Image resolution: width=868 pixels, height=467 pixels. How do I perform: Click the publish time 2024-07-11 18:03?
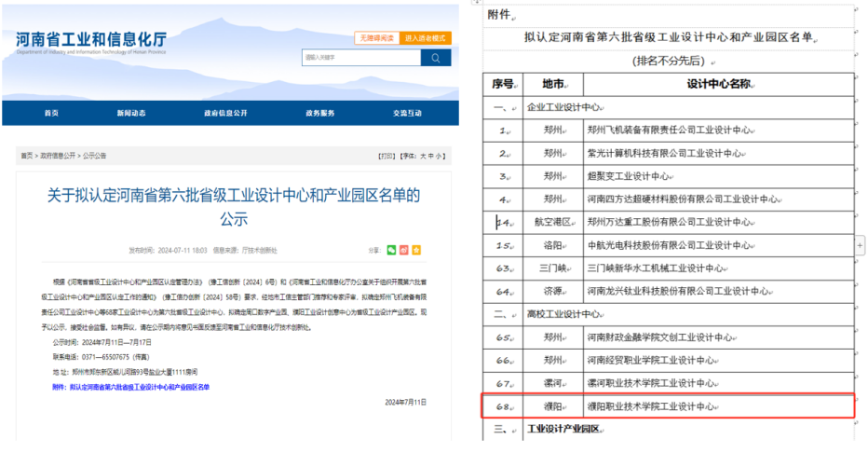[x=183, y=251]
